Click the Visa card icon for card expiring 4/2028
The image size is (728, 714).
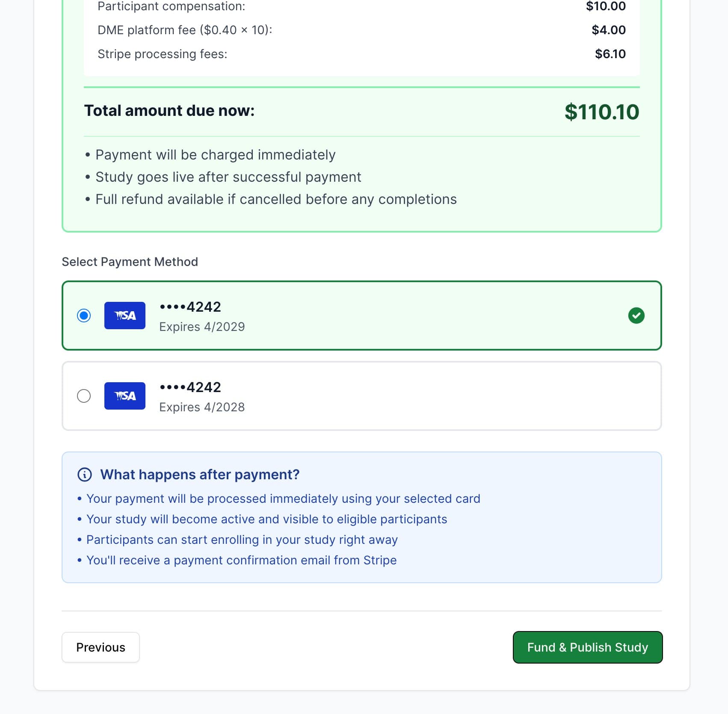point(124,395)
